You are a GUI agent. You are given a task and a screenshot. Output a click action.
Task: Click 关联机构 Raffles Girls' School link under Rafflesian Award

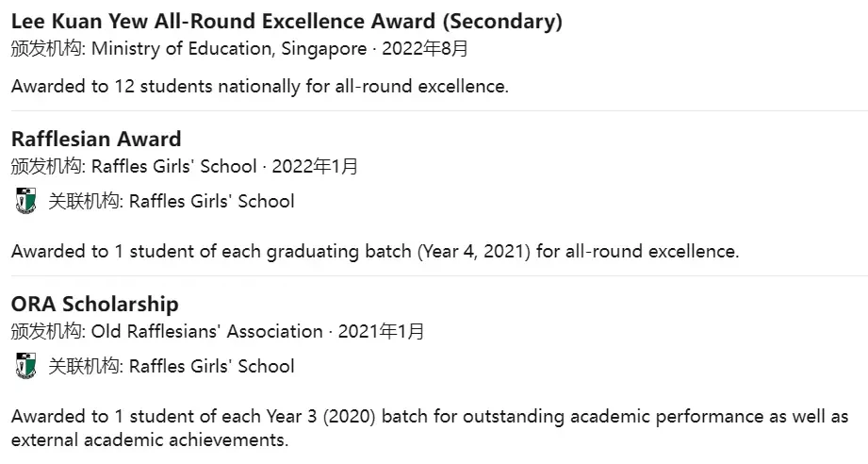(172, 201)
